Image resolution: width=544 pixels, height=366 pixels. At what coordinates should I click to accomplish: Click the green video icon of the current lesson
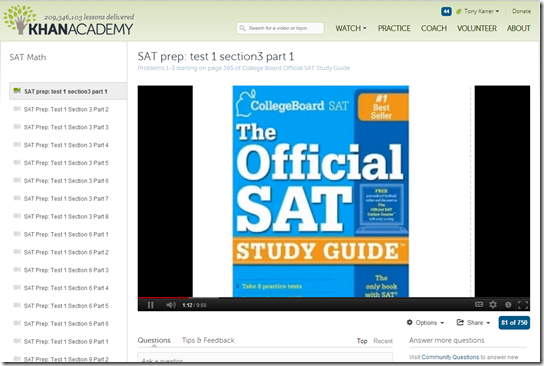coord(17,91)
